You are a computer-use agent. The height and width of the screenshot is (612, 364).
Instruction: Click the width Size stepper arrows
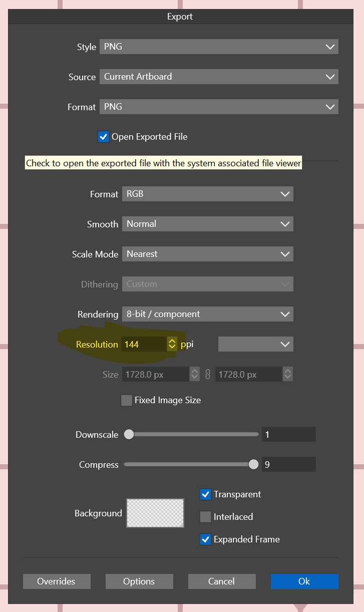[195, 374]
